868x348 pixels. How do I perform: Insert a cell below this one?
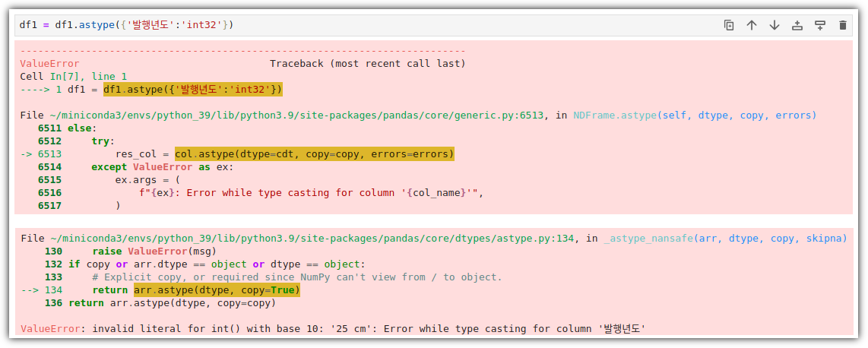coord(820,25)
